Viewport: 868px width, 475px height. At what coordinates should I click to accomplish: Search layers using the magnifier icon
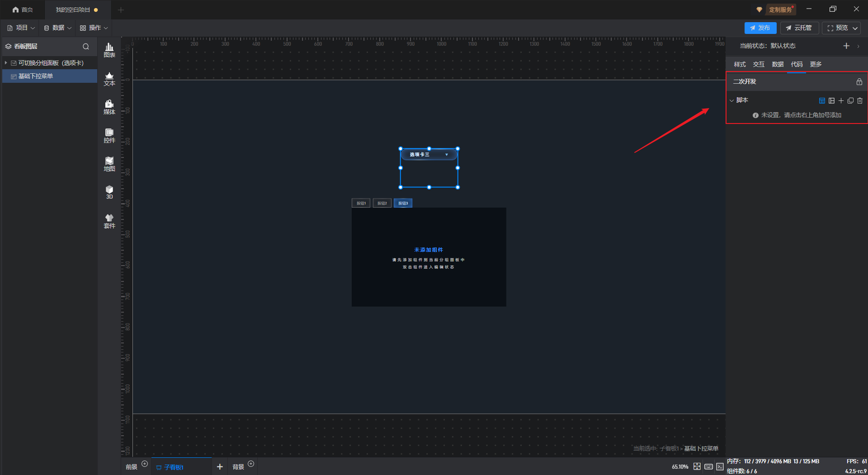coord(86,47)
